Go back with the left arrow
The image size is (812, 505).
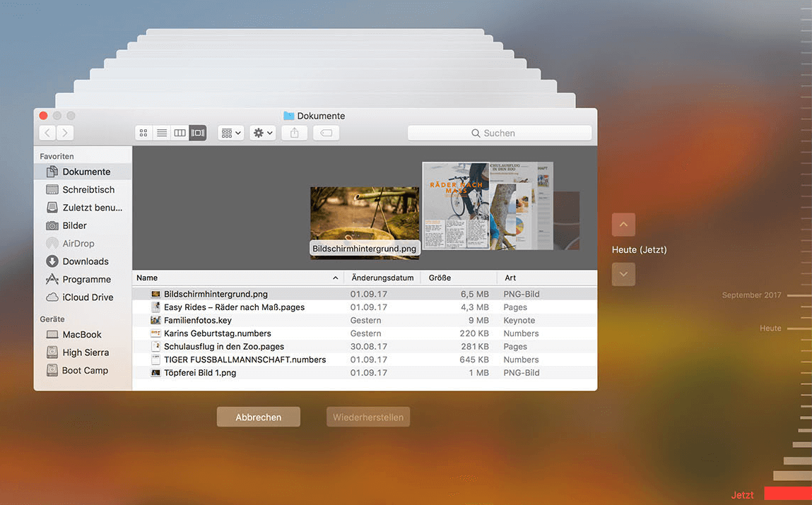(47, 133)
